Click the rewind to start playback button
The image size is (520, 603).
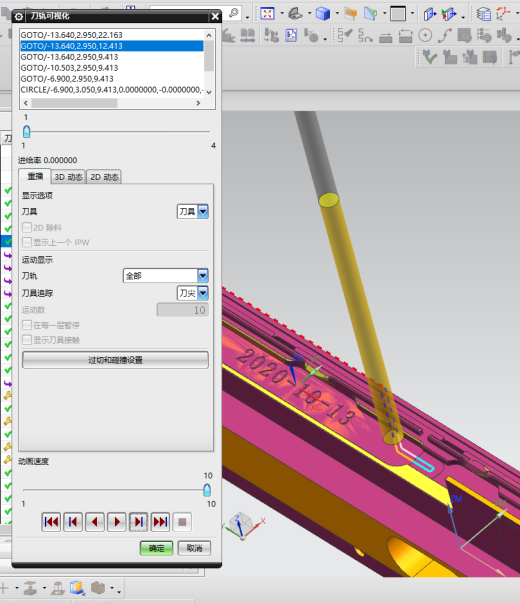51,522
